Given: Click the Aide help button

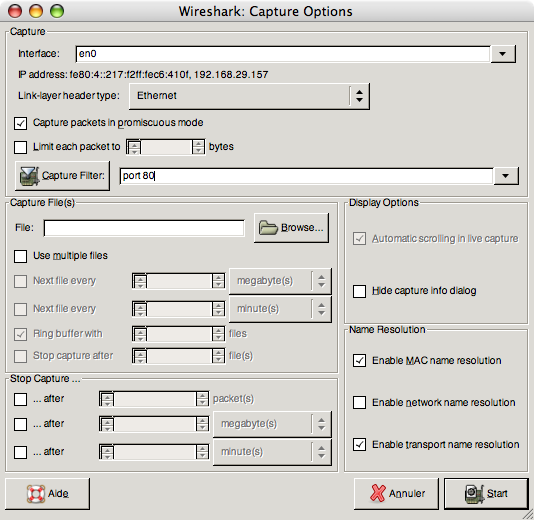Looking at the screenshot, I should pos(48,494).
